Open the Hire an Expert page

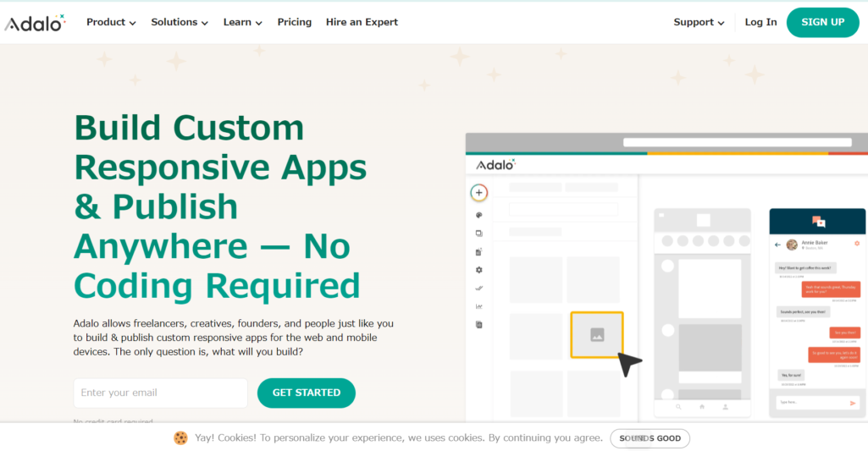(x=362, y=22)
